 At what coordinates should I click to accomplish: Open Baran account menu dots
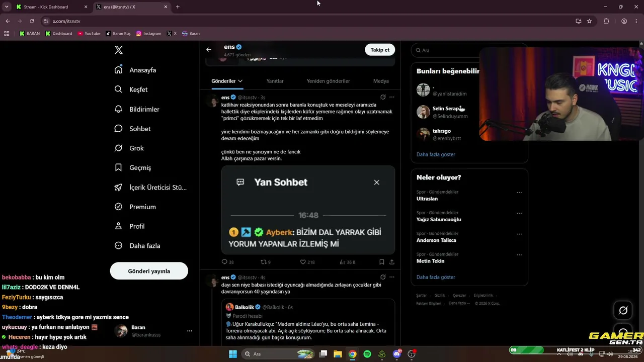(190, 331)
